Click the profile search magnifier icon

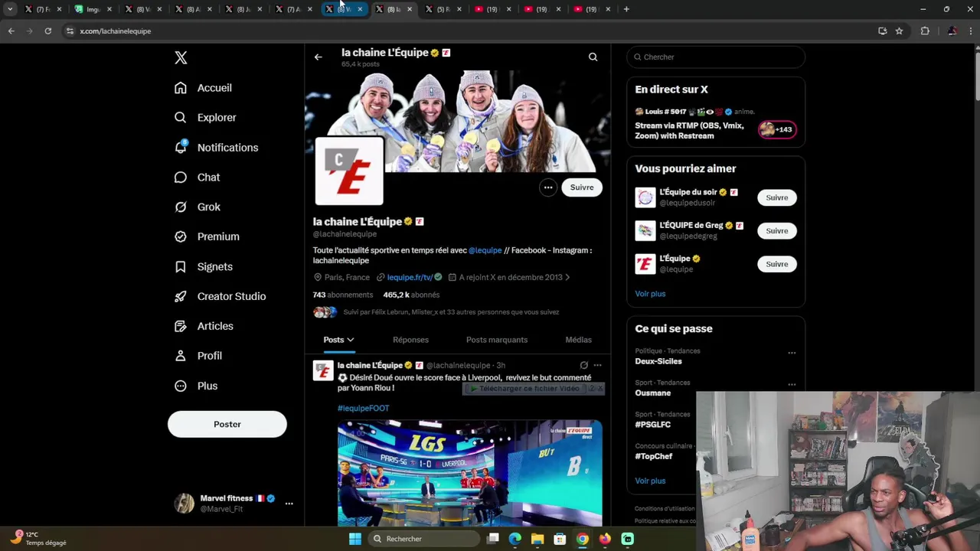pos(593,57)
